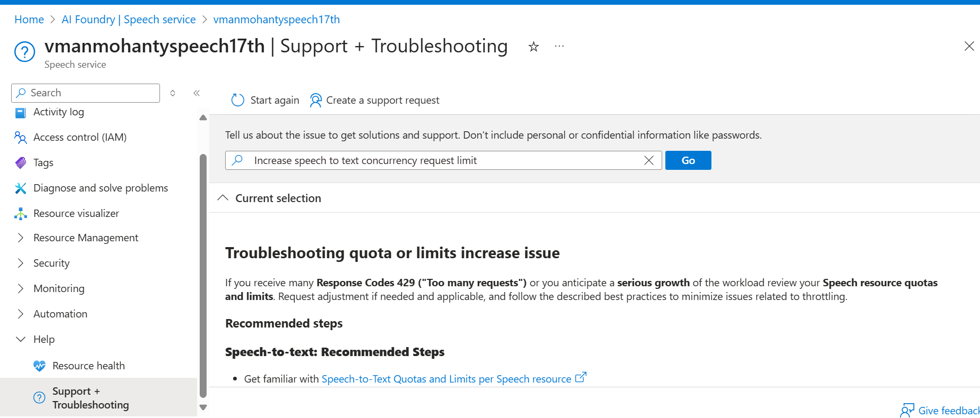Image resolution: width=980 pixels, height=418 pixels.
Task: Click the Activity log icon
Action: pos(21,112)
